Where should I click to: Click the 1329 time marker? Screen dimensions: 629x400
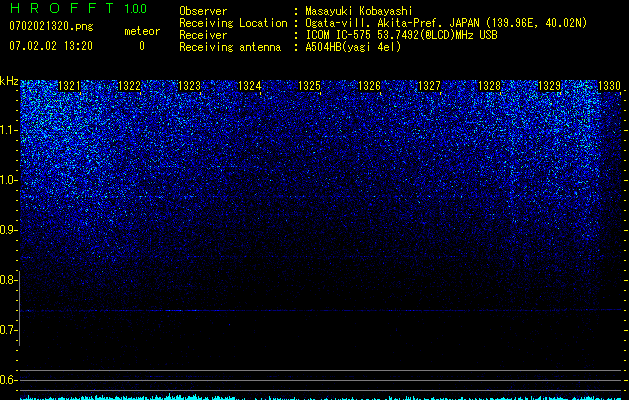tap(549, 86)
